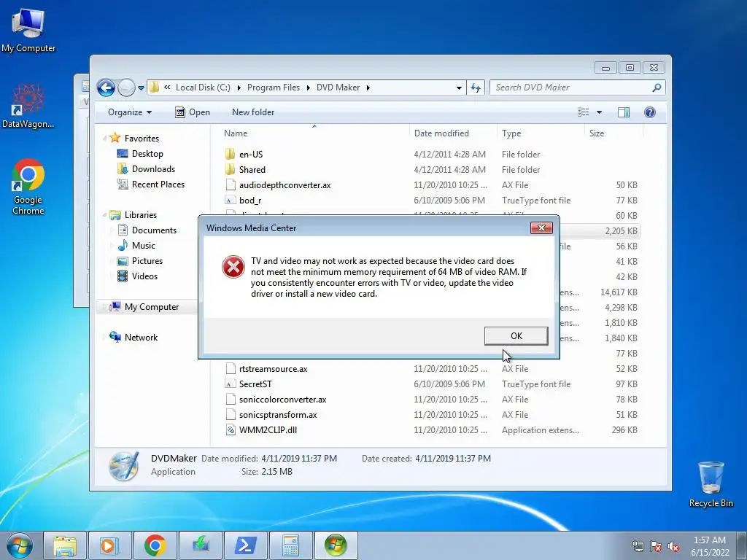
Task: Click the refresh button beside address bar
Action: click(476, 87)
